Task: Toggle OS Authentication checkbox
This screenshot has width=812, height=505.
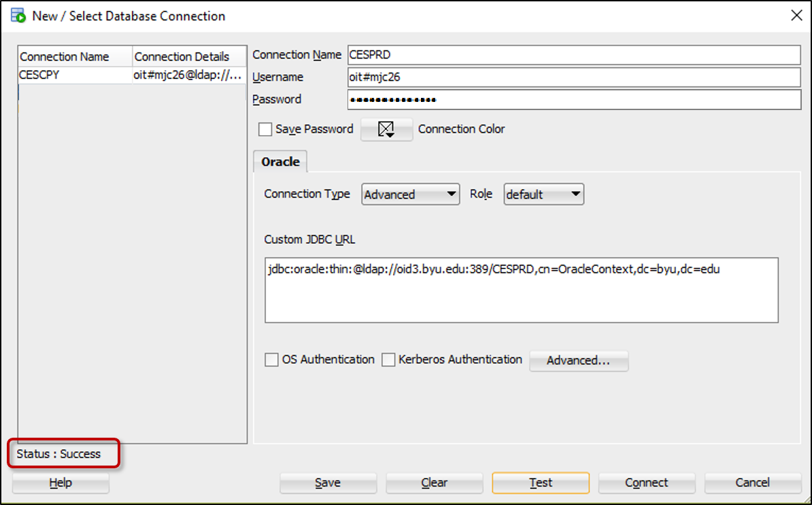Action: click(271, 360)
